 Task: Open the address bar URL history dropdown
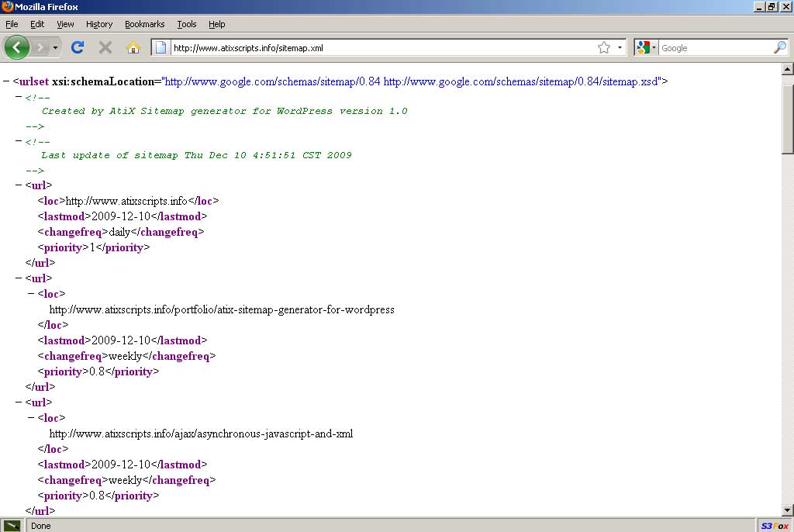tap(620, 47)
